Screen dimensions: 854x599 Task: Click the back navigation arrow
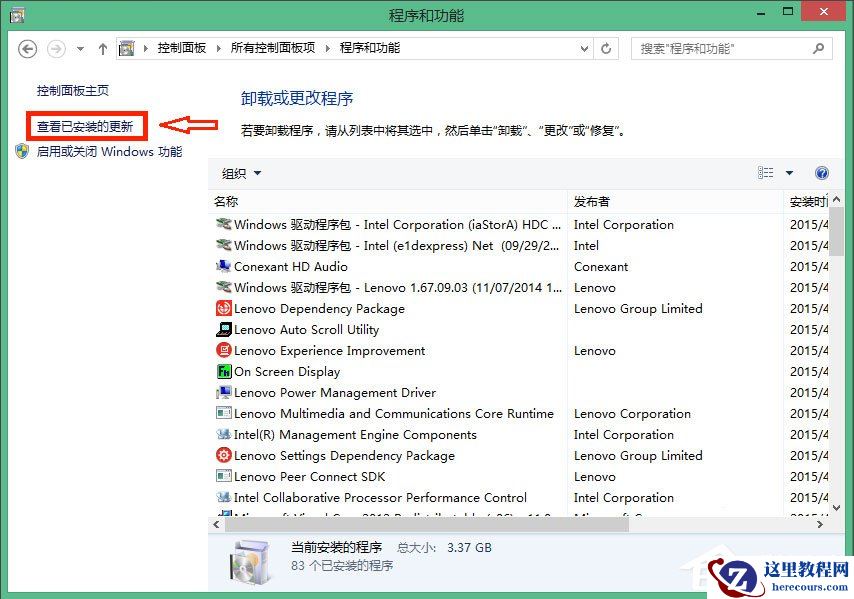coord(27,48)
